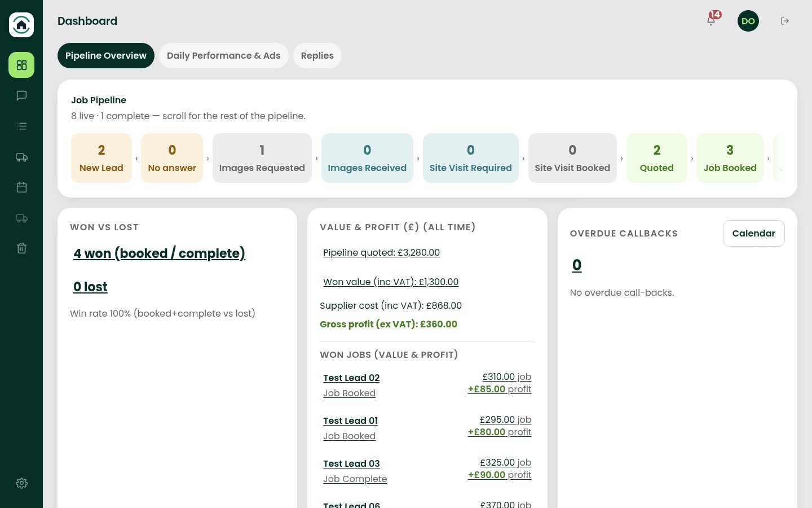Click the +£80.00 profit link

click(x=500, y=432)
